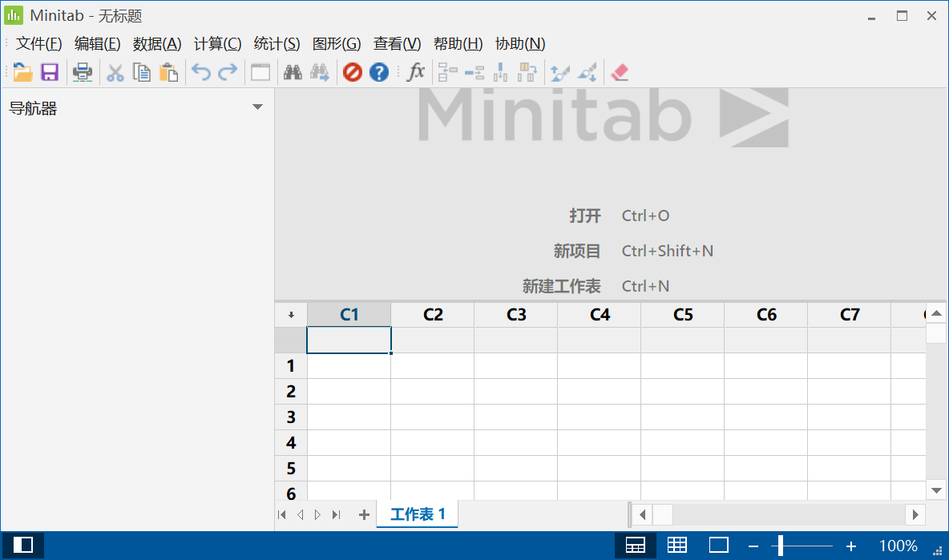Paste with the clipboard toolbar icon
Screen dimensions: 949x560
pos(168,73)
